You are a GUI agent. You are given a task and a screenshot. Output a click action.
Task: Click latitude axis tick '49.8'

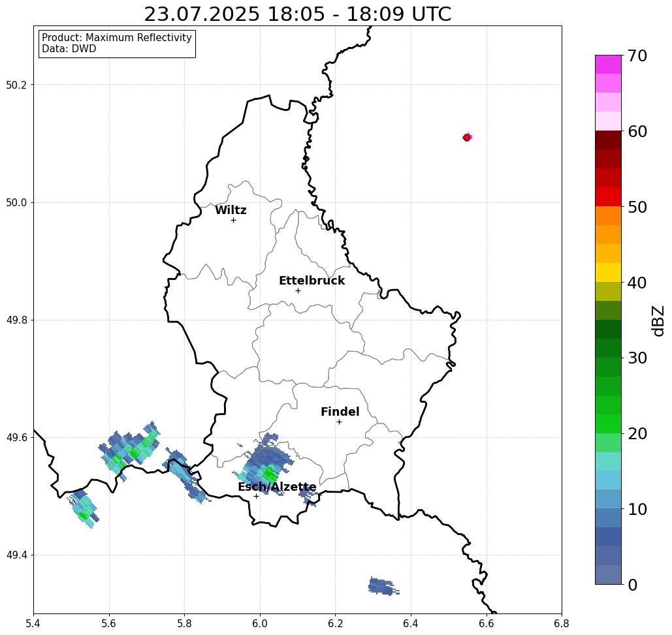16,320
